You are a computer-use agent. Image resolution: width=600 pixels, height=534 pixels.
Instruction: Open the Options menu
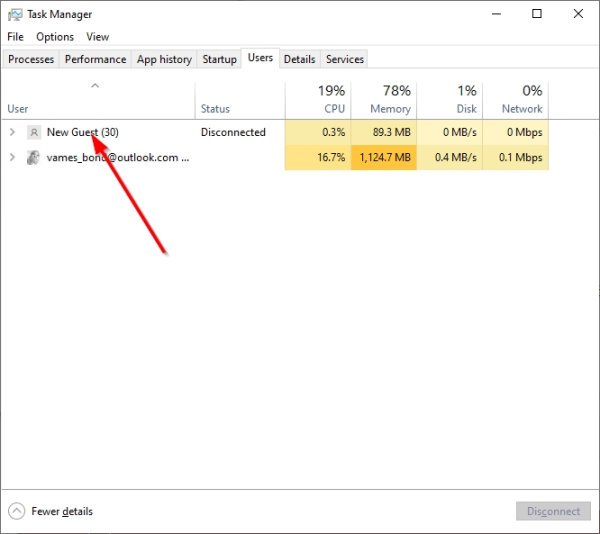tap(55, 37)
